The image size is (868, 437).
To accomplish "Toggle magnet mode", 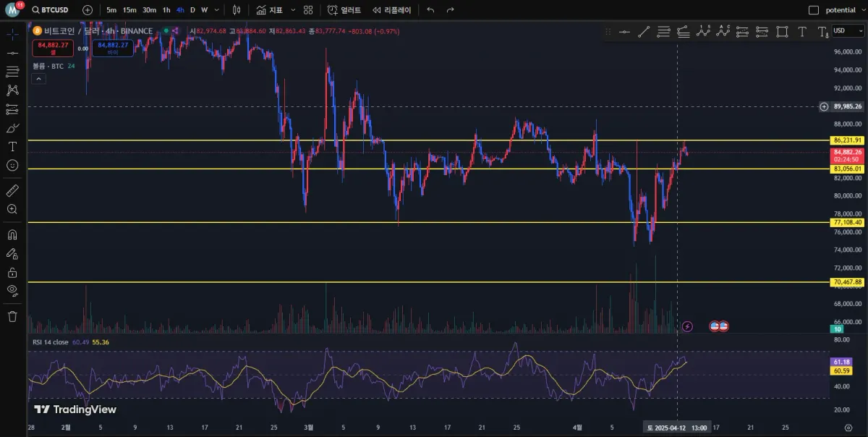I will coord(12,234).
